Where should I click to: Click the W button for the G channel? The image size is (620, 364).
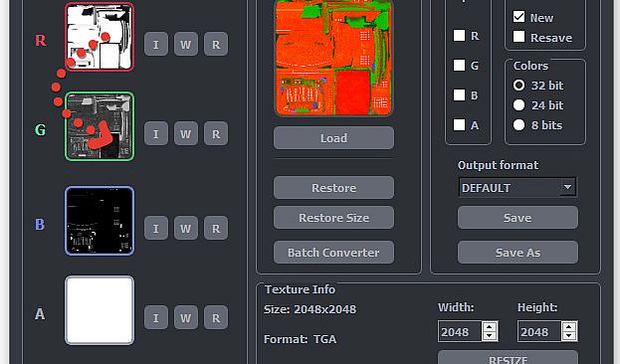point(186,133)
